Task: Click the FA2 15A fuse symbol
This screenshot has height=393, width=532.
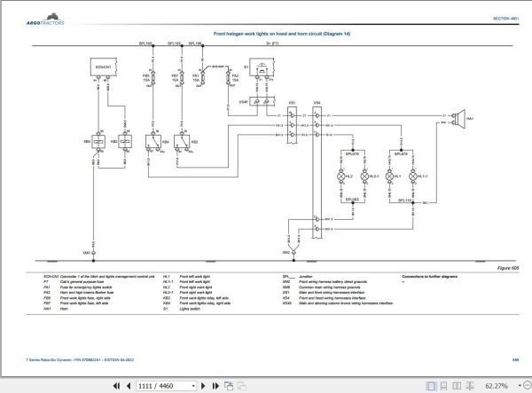Action: (x=229, y=79)
